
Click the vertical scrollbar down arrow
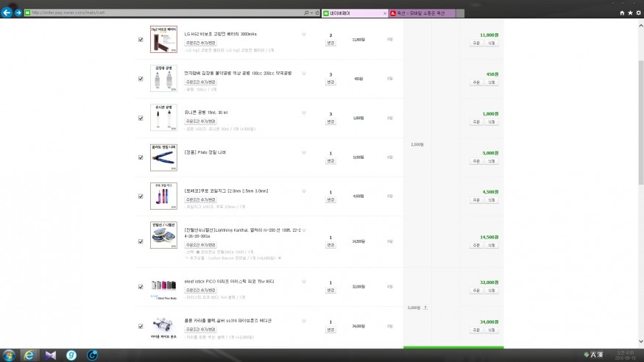(641, 341)
